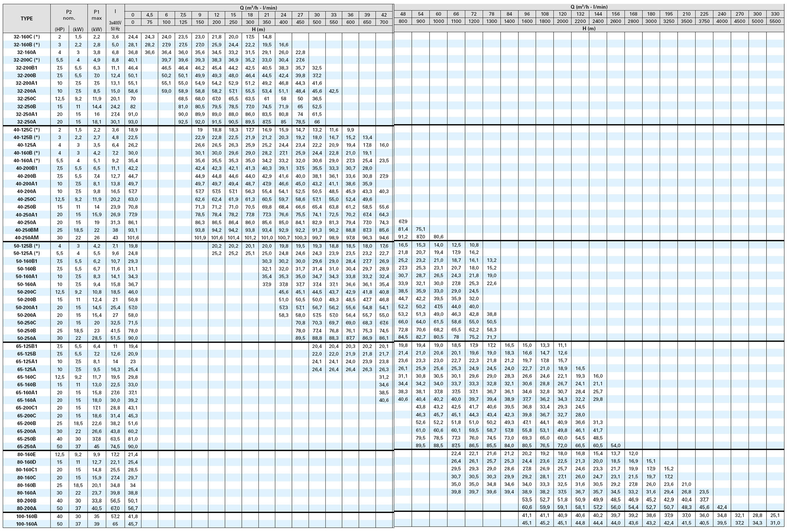Click the 100-160A model name
806x532 pixels.
click(26, 524)
